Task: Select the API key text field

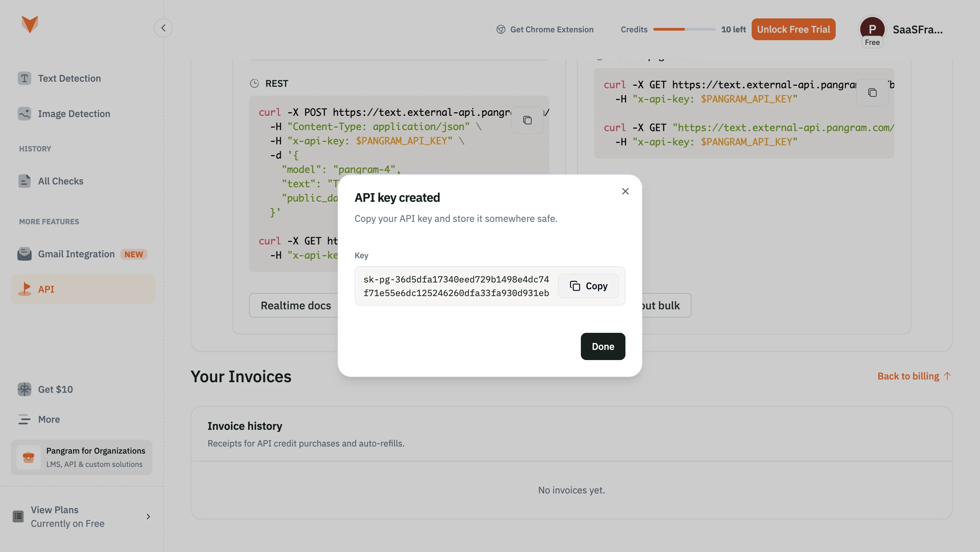Action: tap(456, 286)
